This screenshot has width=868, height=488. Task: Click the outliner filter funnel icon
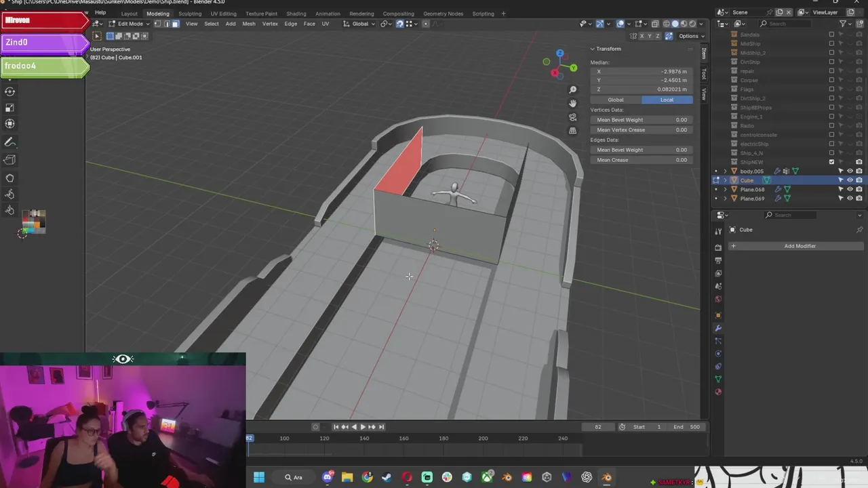pyautogui.click(x=843, y=24)
